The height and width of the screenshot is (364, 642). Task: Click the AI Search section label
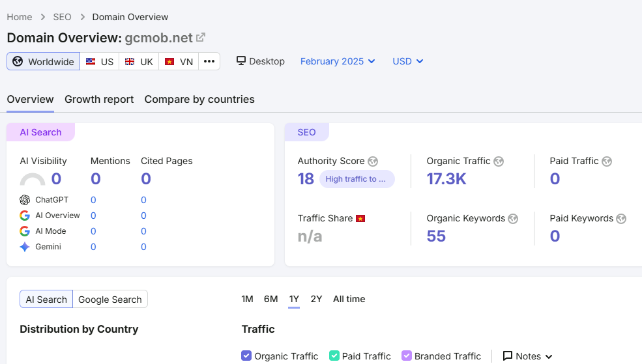(x=40, y=132)
